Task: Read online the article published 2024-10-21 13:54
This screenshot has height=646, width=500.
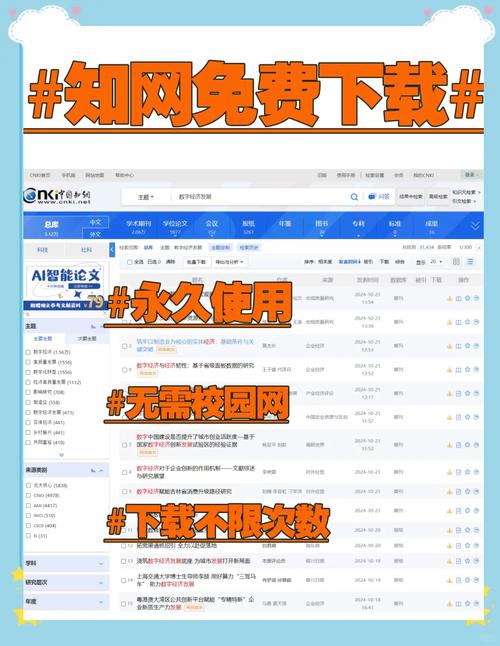Action: (x=458, y=298)
